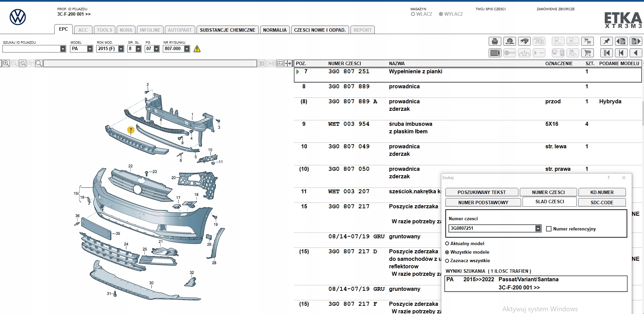
Task: Expand the ROK MOD. year dropdown
Action: (121, 49)
